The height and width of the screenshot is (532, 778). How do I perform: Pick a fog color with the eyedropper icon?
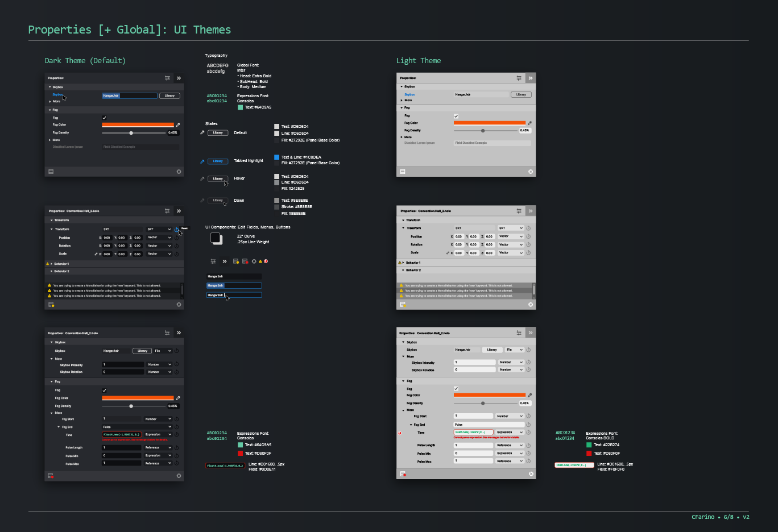(178, 125)
